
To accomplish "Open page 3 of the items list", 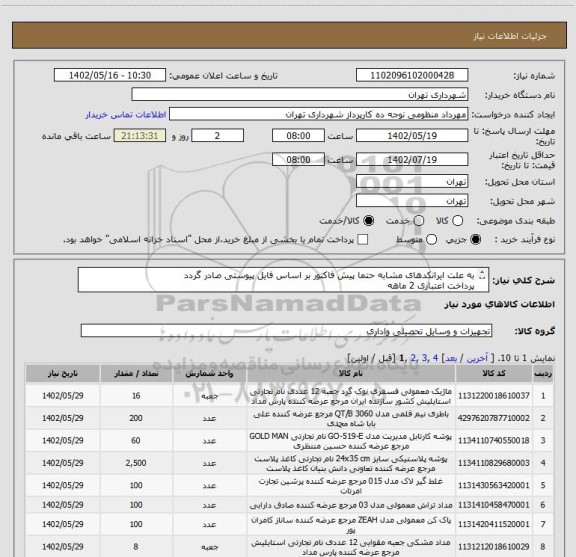I will click(425, 358).
